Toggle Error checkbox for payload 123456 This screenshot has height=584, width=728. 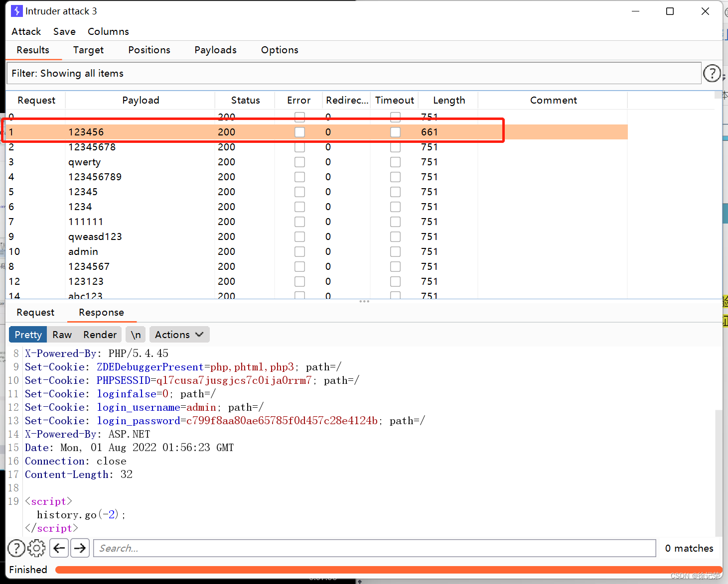coord(299,132)
